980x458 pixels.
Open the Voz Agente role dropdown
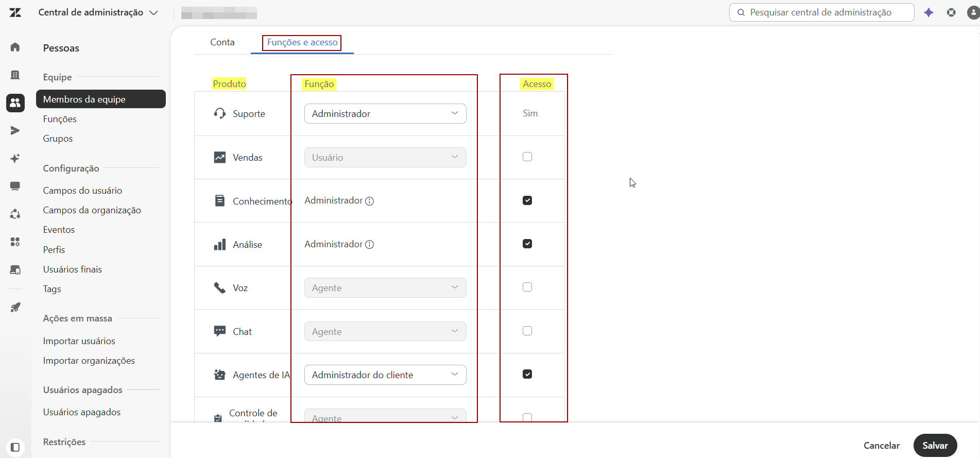385,287
